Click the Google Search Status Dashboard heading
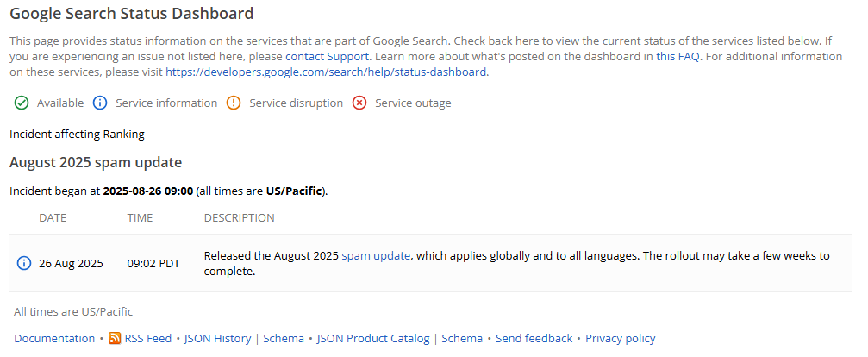 (132, 14)
